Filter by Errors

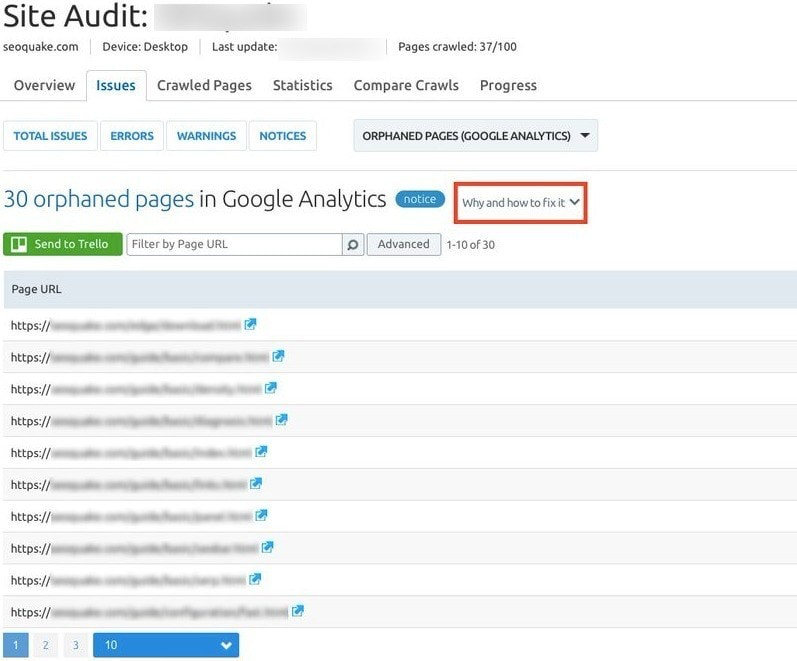point(133,136)
